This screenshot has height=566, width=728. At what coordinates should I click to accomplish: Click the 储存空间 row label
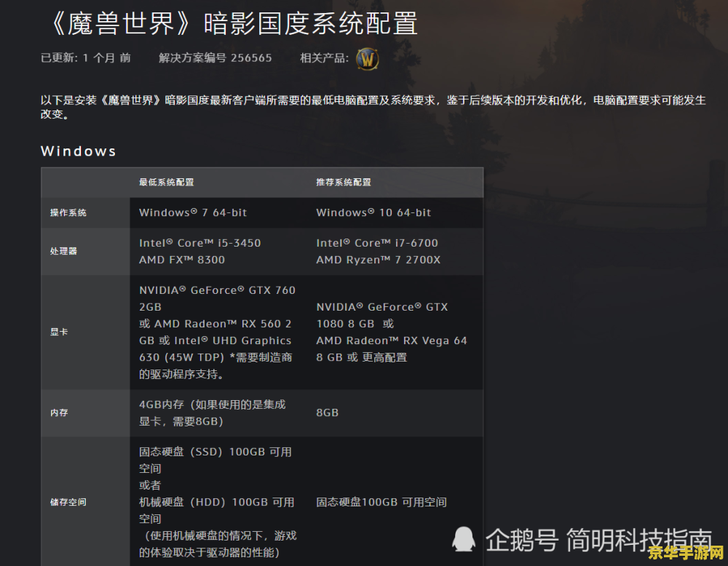click(68, 503)
